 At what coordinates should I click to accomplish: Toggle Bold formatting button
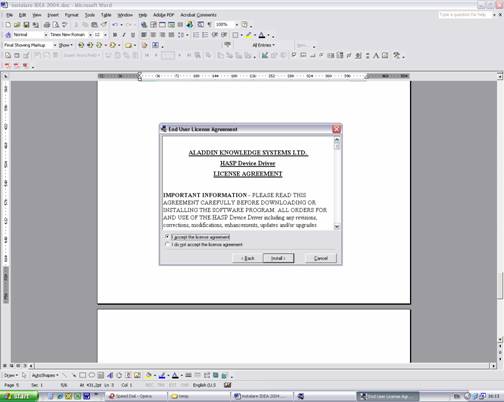(115, 35)
